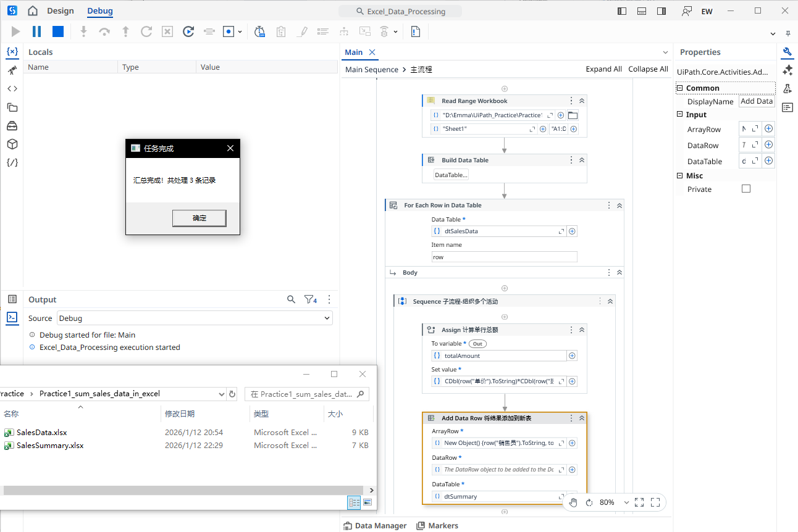Viewport: 798px width, 532px height.
Task: Open the Error List icon beside Output
Action: pyautogui.click(x=12, y=299)
